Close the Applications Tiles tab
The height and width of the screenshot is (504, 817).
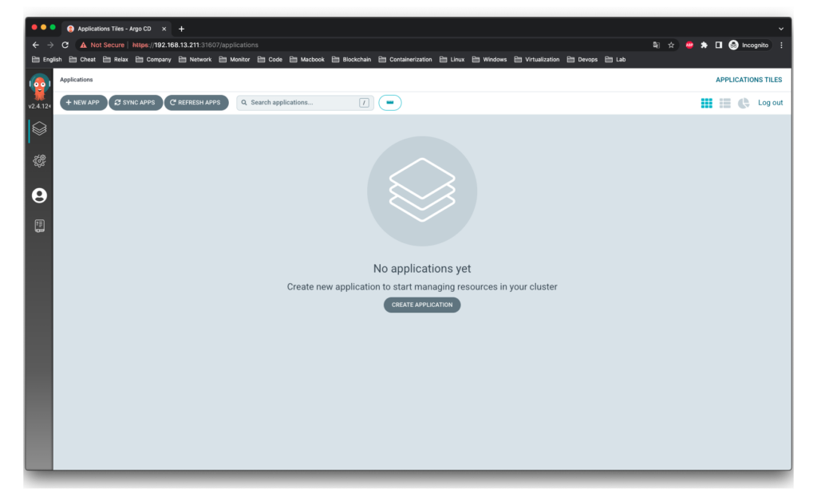pos(164,30)
